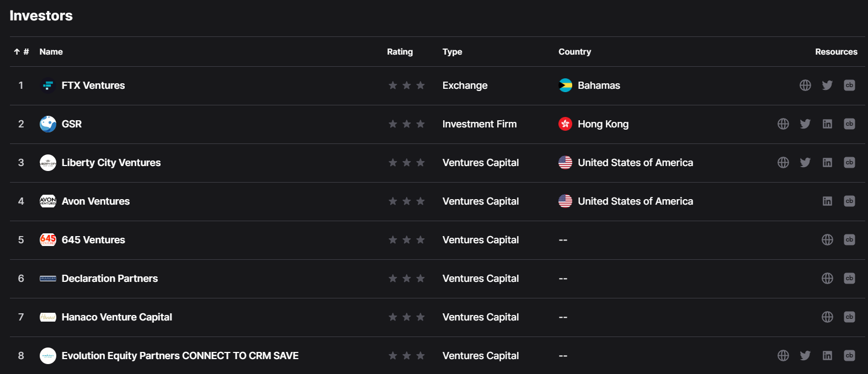The height and width of the screenshot is (374, 868).
Task: Open FTX Ventures website globe icon
Action: [805, 86]
